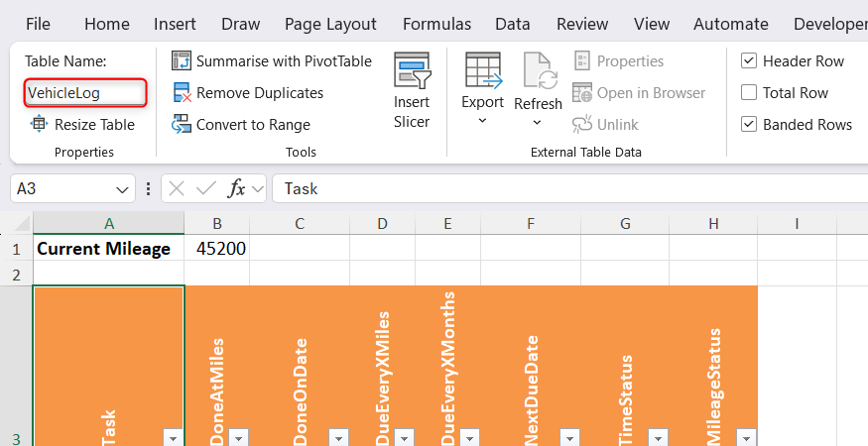Image resolution: width=868 pixels, height=446 pixels.
Task: Open the DoneAtMiles filter dropdown
Action: click(239, 438)
